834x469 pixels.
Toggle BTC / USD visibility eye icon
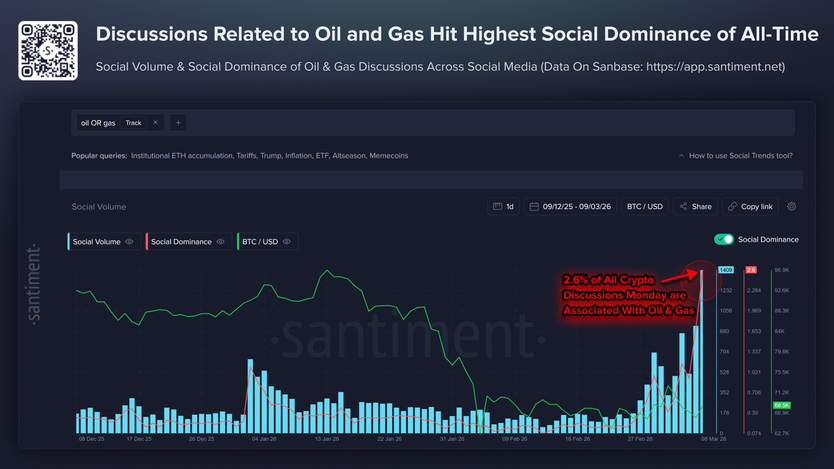(x=287, y=242)
